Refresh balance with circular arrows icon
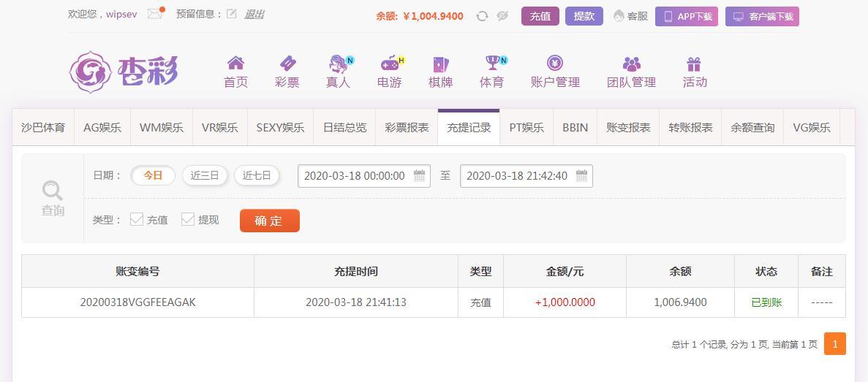Viewport: 868px width, 382px height. (482, 17)
